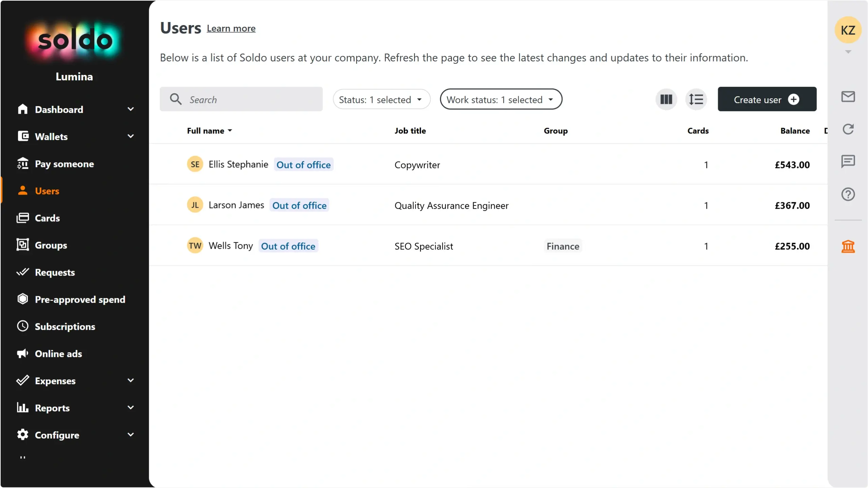The height and width of the screenshot is (488, 868).
Task: Expand the arrow below the KZ avatar
Action: [848, 52]
